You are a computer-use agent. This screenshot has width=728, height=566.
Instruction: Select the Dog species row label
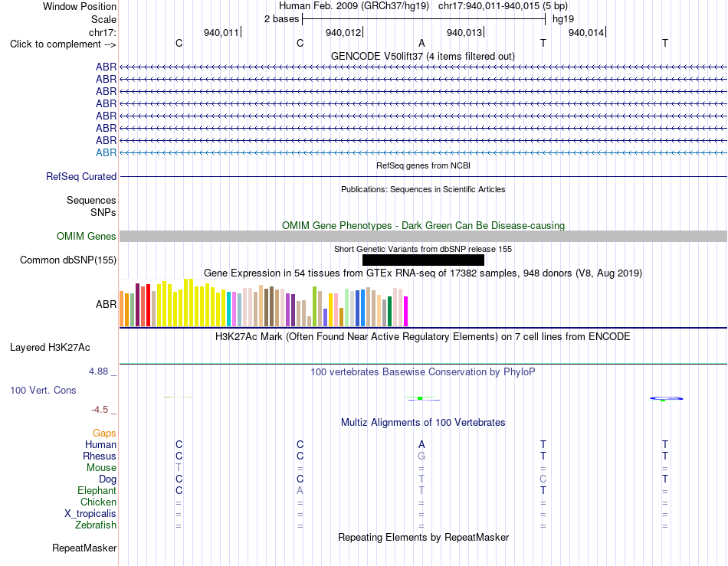108,479
